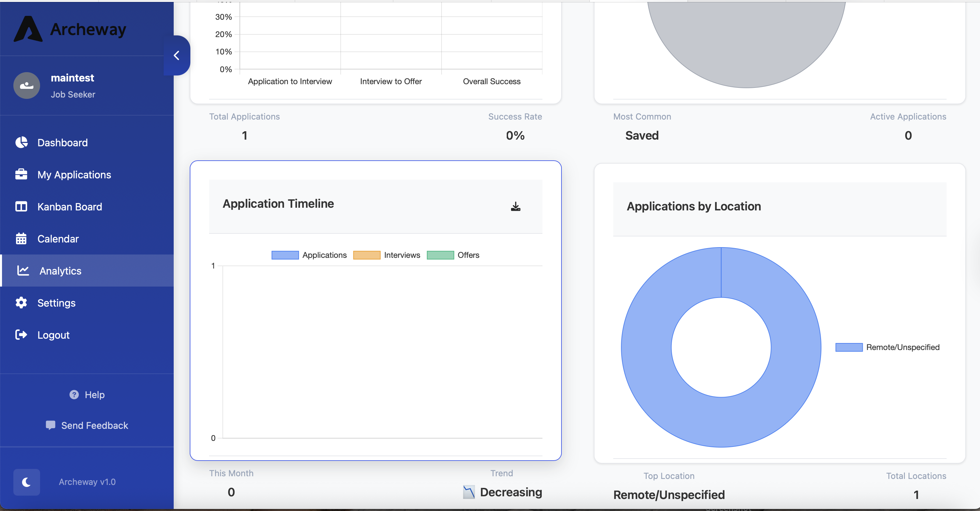Download the Application Timeline chart
Screen dimensions: 980x511
click(x=515, y=206)
